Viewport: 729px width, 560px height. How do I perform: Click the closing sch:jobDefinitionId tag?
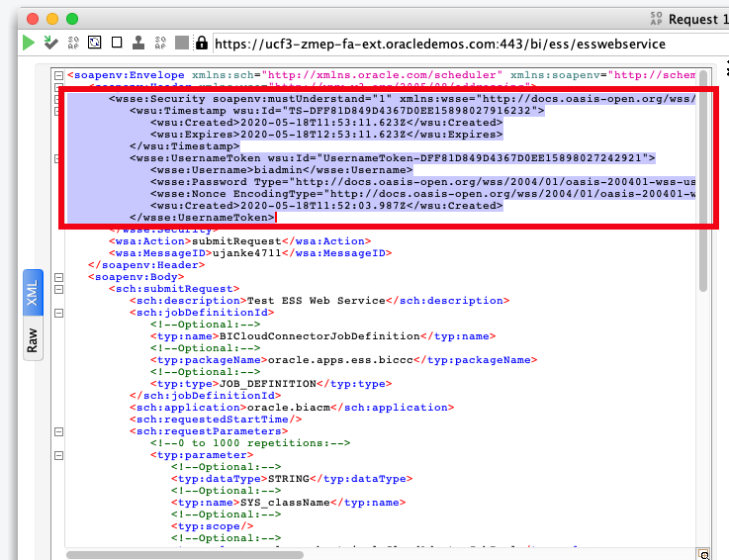pyautogui.click(x=205, y=396)
